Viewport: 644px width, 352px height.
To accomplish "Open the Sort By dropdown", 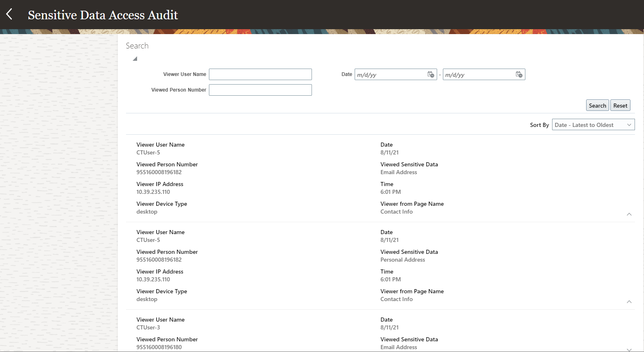I will tap(593, 125).
